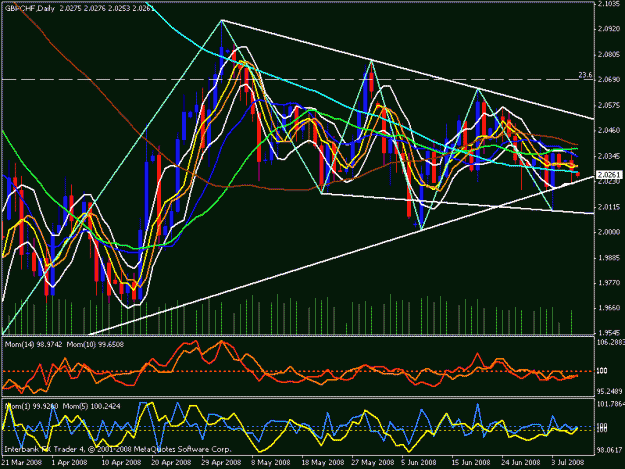
Task: Click date label 20 Apr 2008
Action: [x=171, y=462]
